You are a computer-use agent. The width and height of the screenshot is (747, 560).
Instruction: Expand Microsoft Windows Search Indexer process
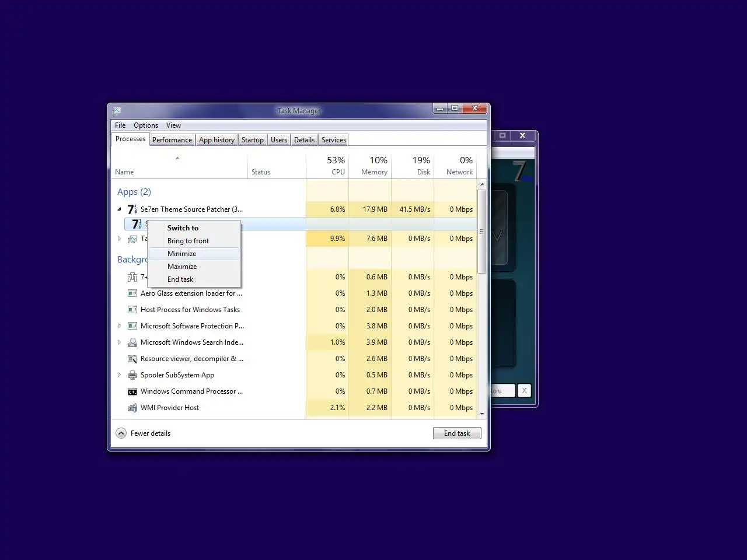click(x=120, y=342)
